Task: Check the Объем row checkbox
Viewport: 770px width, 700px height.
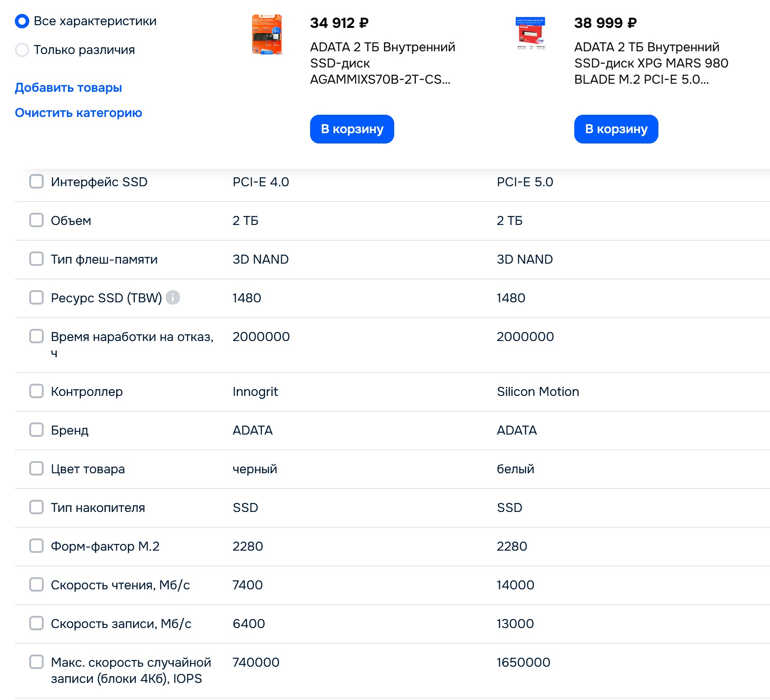Action: pos(36,220)
